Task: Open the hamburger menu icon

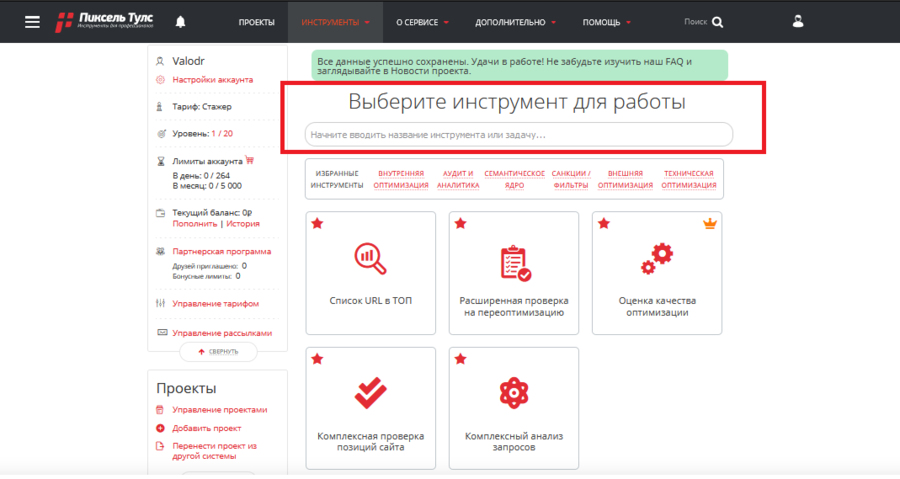Action: pos(33,21)
